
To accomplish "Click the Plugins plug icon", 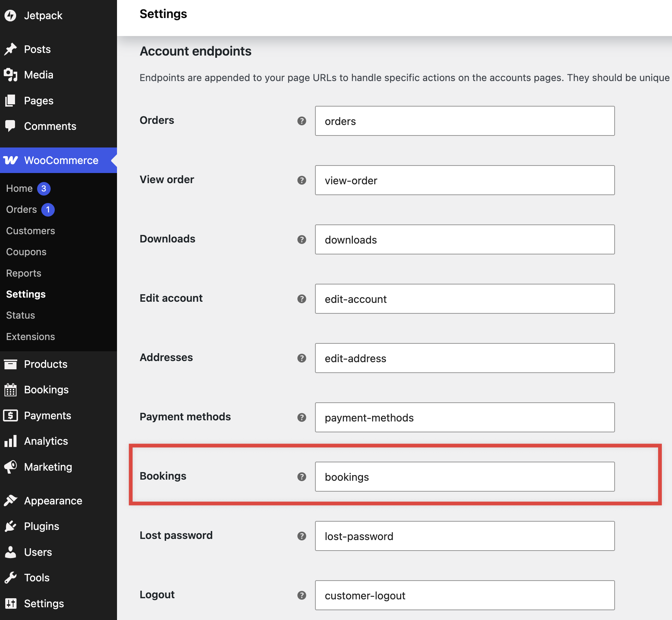I will point(10,526).
